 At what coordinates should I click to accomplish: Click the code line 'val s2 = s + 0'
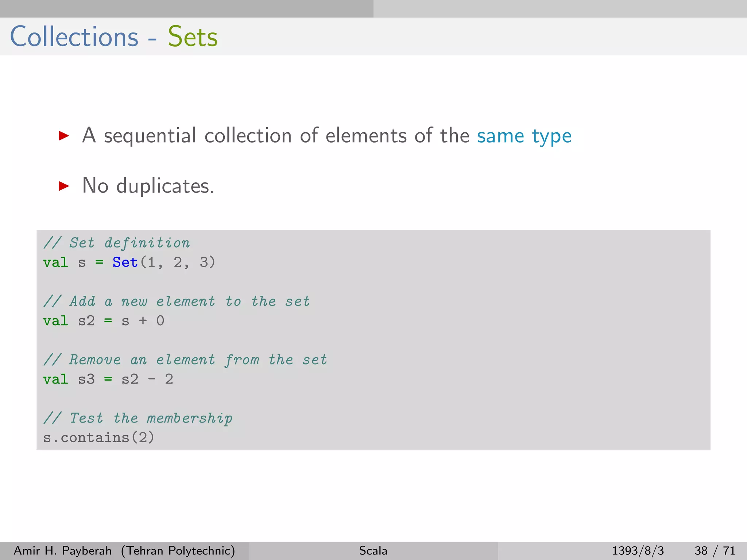[104, 321]
